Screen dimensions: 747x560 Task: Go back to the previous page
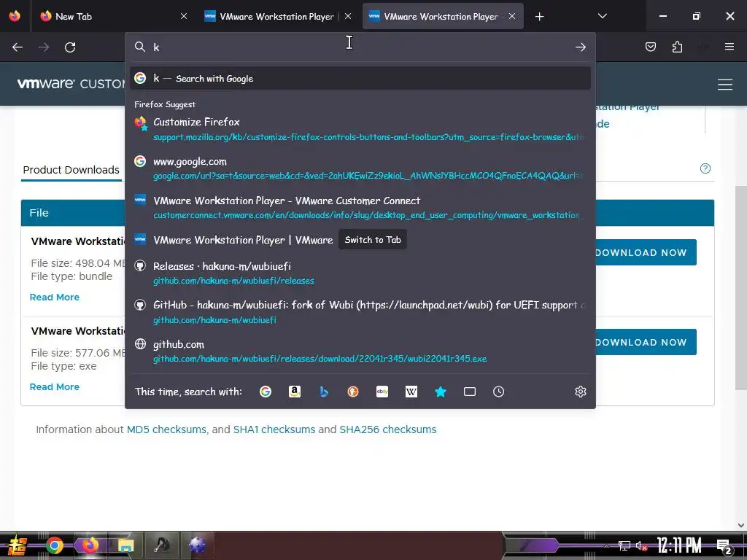(18, 47)
